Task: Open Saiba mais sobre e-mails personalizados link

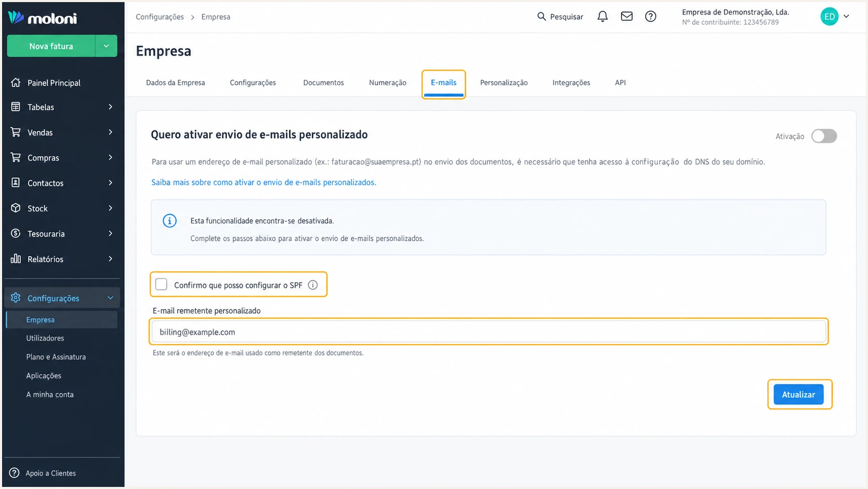Action: [x=264, y=182]
